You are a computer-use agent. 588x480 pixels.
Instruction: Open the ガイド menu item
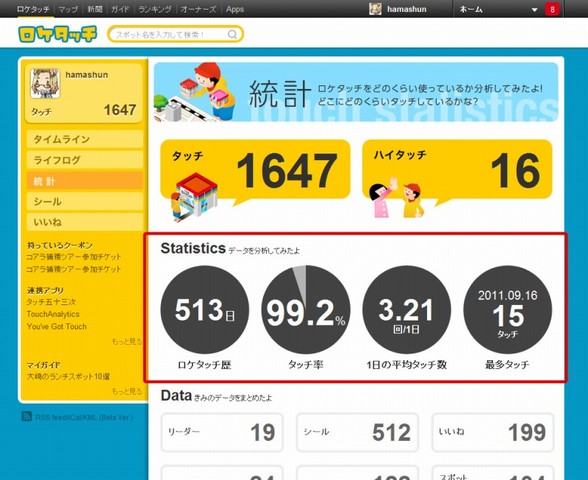[120, 9]
